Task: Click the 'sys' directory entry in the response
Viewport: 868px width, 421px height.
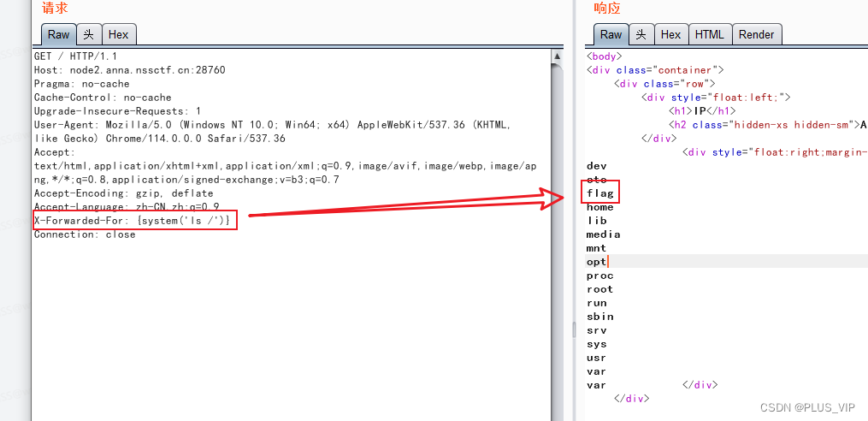Action: (x=597, y=344)
